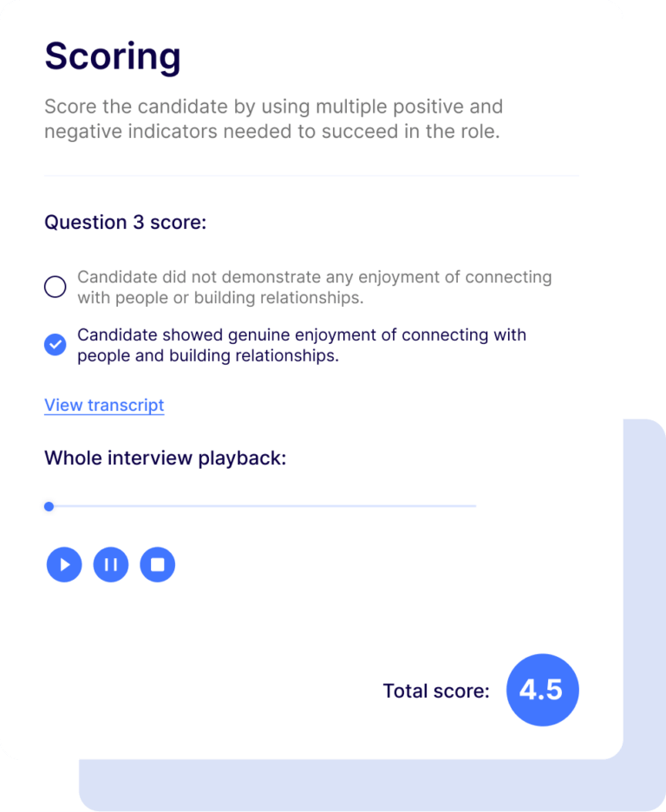
Task: Click the Total score text label
Action: tap(434, 691)
